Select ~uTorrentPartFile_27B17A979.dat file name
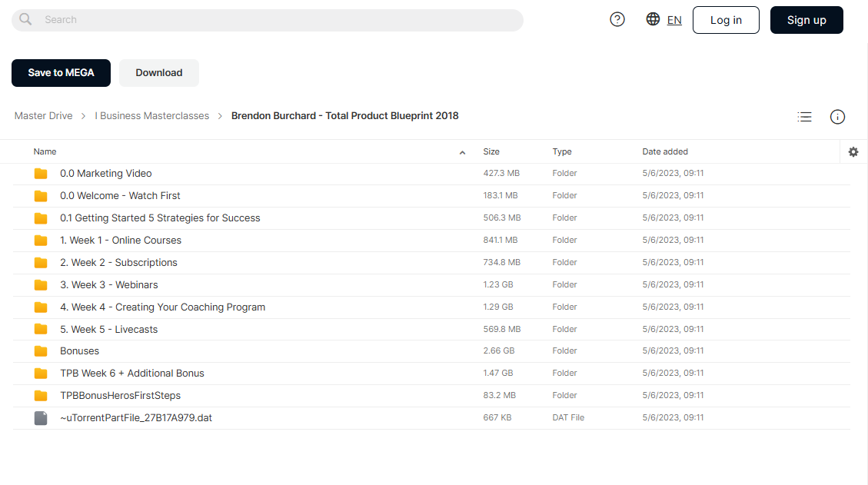Screen dimensions: 868x485 136,417
